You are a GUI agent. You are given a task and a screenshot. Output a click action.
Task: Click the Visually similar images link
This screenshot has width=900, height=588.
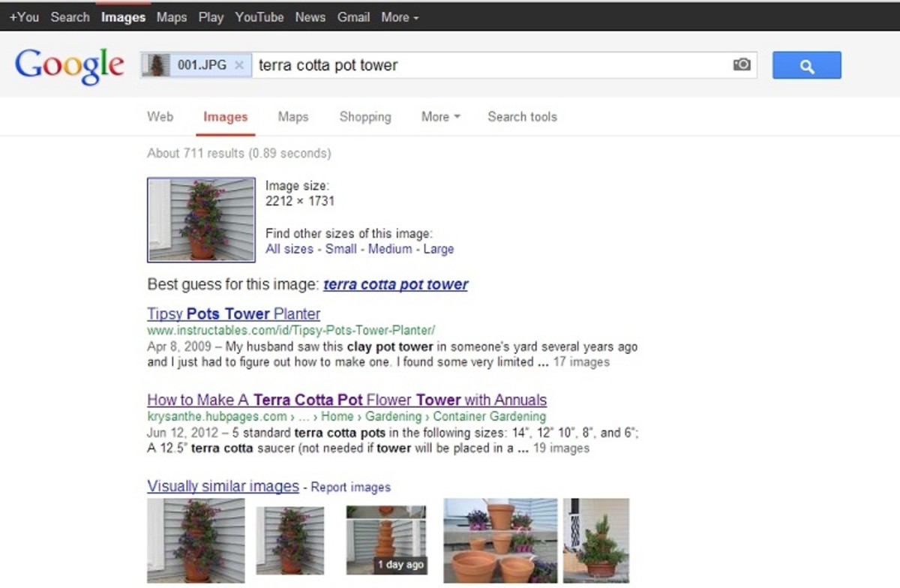coord(223,486)
